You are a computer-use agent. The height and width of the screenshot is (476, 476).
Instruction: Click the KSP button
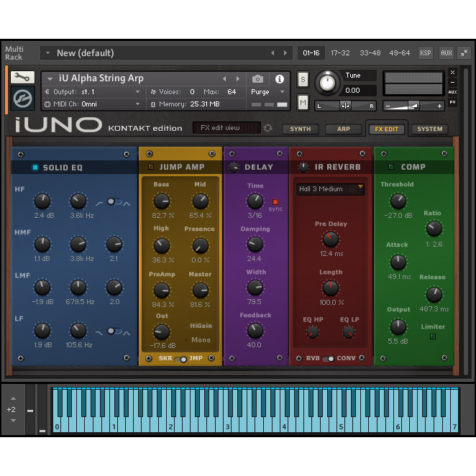[x=425, y=53]
